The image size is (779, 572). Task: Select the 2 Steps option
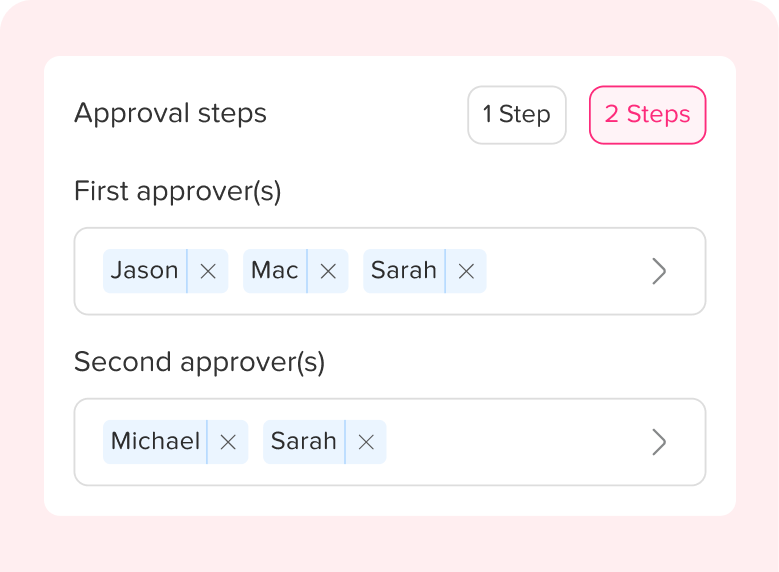(647, 115)
